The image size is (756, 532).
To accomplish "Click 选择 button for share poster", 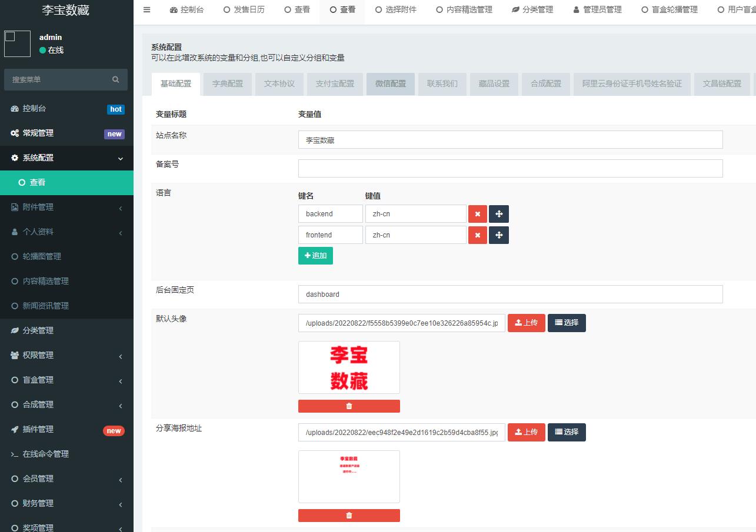I will pos(567,432).
